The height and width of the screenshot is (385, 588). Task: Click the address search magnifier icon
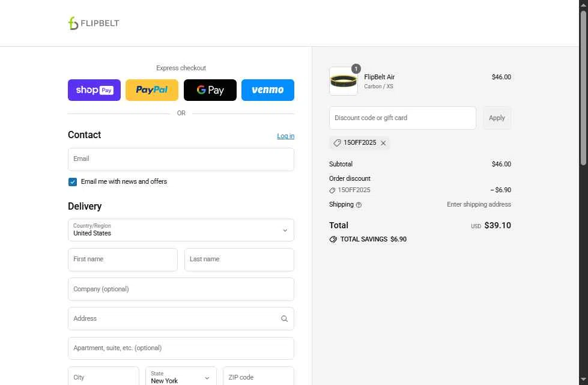(x=284, y=319)
